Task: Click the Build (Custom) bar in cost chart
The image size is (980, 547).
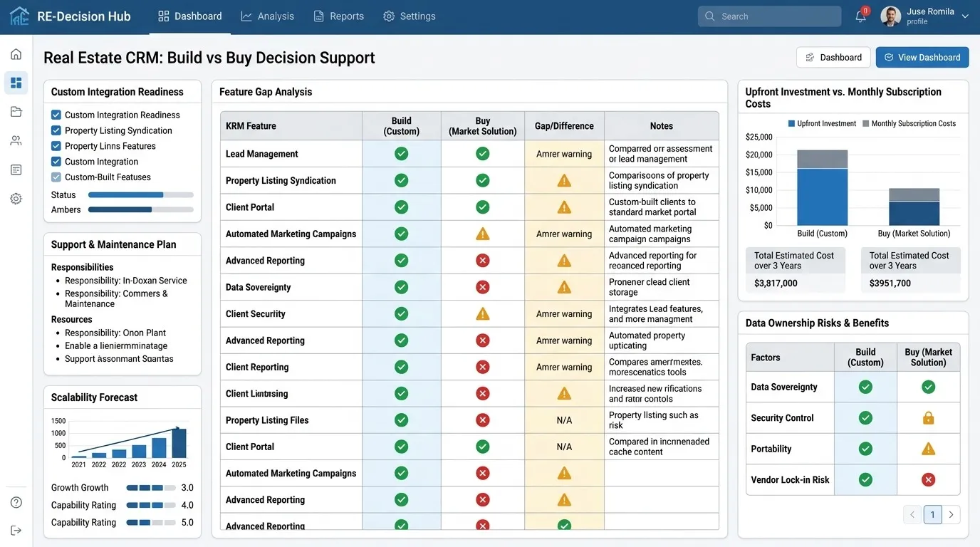Action: tap(822, 188)
